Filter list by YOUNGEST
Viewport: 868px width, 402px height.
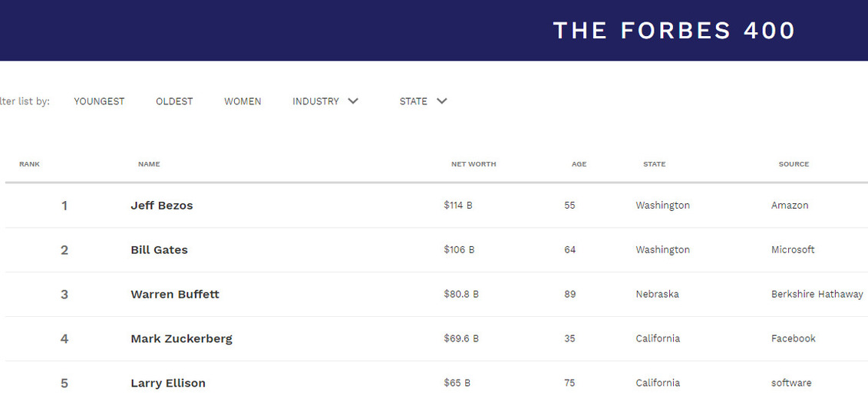click(99, 101)
